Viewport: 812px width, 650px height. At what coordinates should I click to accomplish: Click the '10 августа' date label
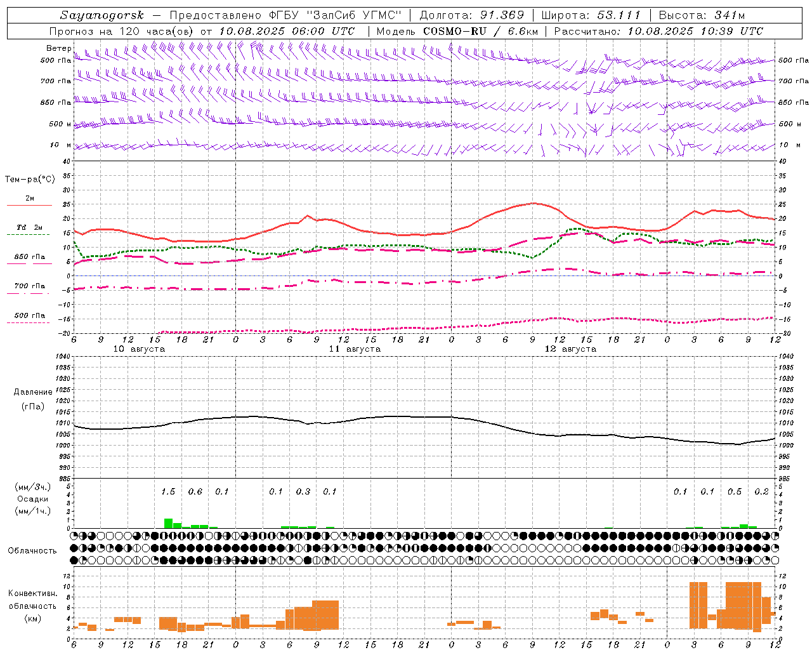139,349
